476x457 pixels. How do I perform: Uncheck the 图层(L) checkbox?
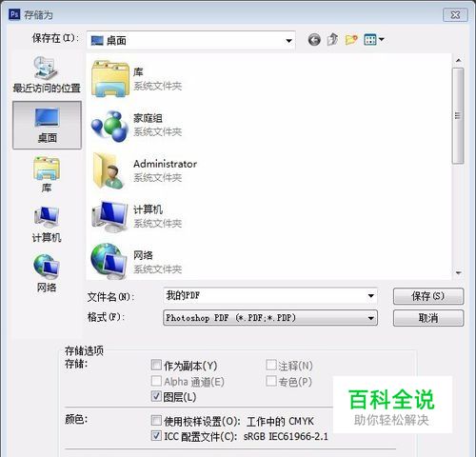click(x=156, y=396)
